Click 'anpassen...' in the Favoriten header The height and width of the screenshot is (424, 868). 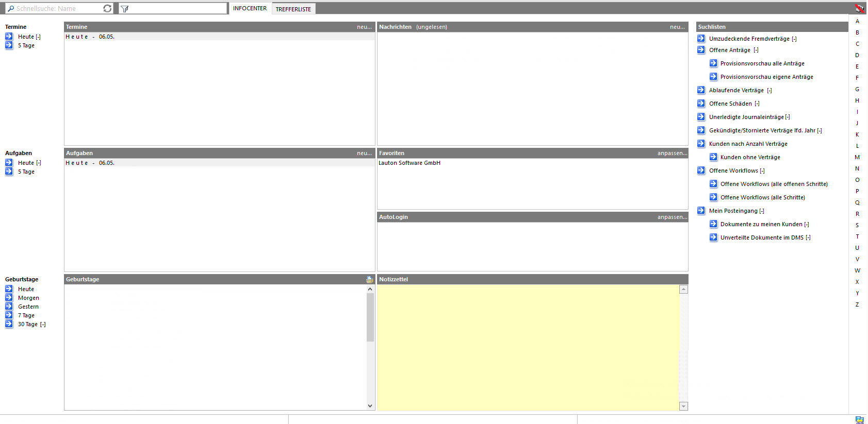[672, 153]
